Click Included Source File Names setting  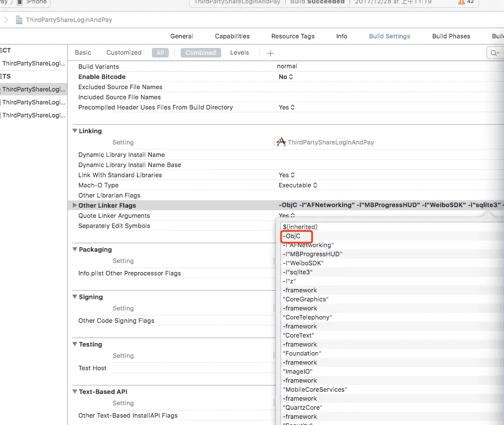pyautogui.click(x=119, y=98)
